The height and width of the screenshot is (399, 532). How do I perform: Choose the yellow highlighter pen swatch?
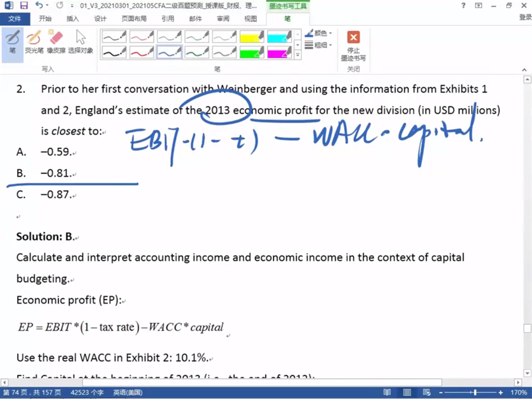(x=252, y=36)
